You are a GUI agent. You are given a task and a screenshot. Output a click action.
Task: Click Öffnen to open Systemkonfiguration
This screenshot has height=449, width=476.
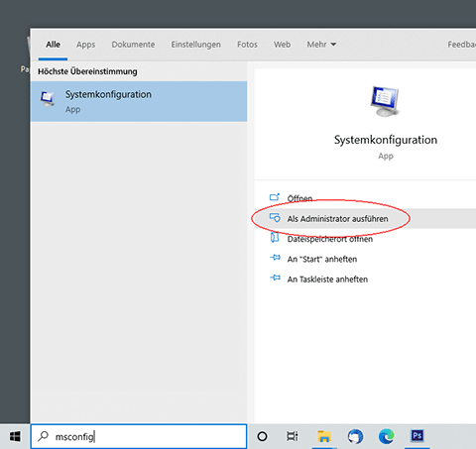click(299, 198)
